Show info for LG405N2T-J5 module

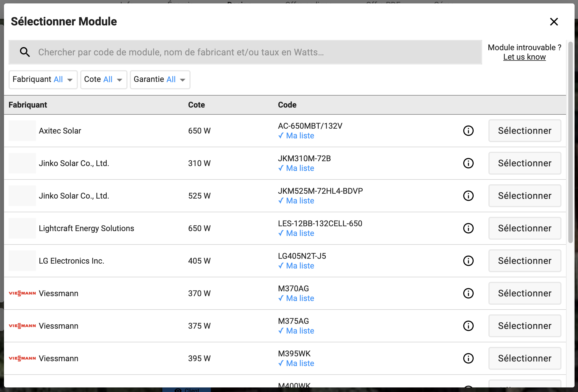(468, 261)
